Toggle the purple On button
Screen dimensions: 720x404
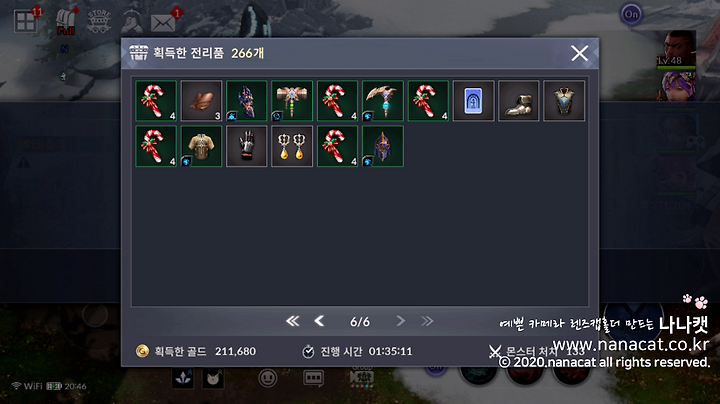click(631, 14)
